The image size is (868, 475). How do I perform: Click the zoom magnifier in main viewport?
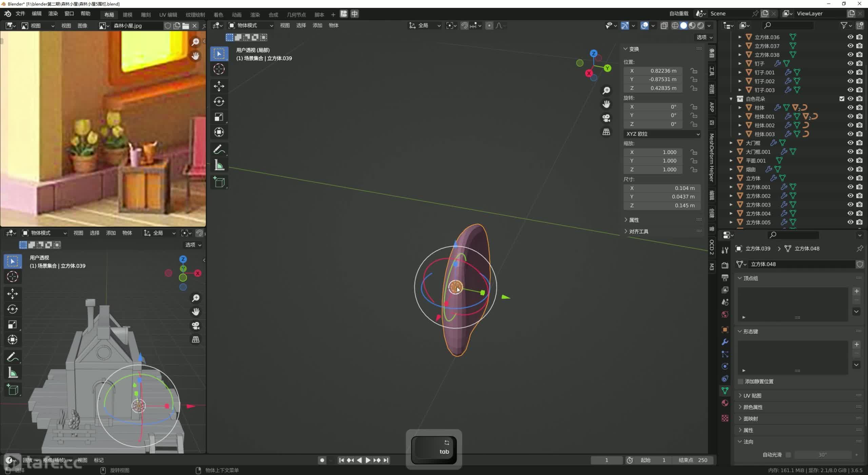(x=606, y=91)
